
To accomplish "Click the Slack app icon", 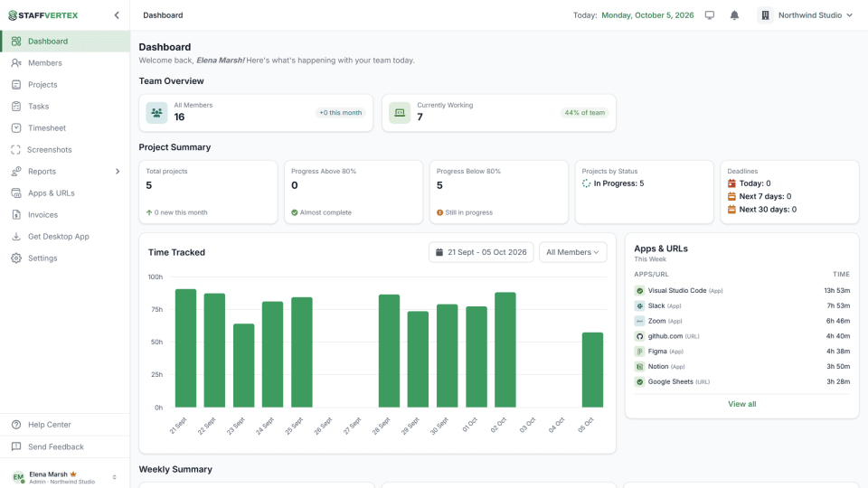I will point(639,306).
